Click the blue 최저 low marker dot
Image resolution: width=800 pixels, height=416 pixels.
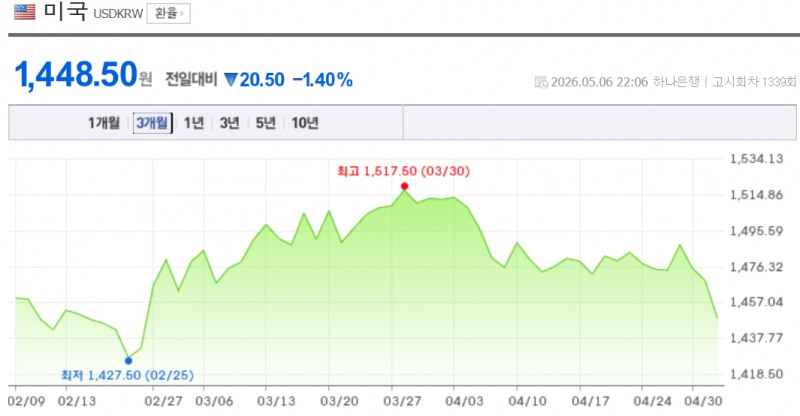point(129,361)
